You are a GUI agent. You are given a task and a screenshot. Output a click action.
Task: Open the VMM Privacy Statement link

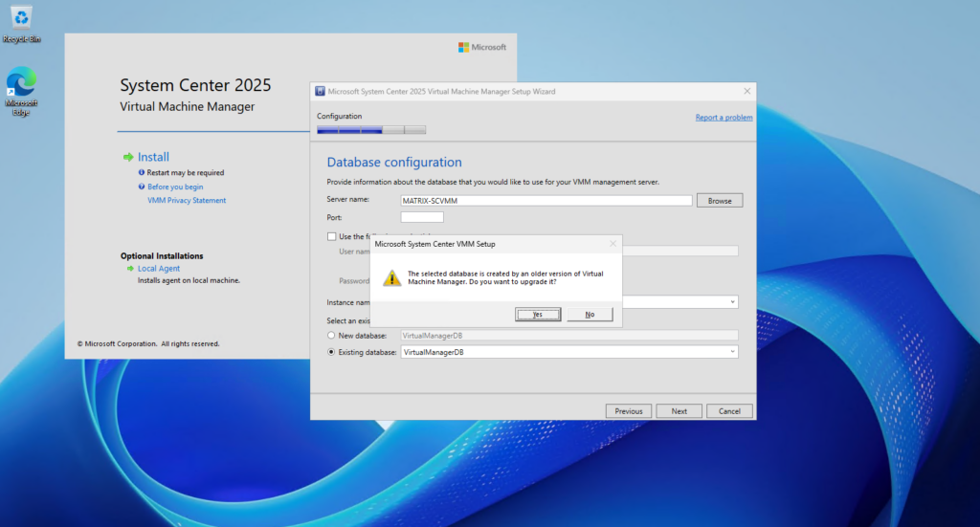point(187,201)
